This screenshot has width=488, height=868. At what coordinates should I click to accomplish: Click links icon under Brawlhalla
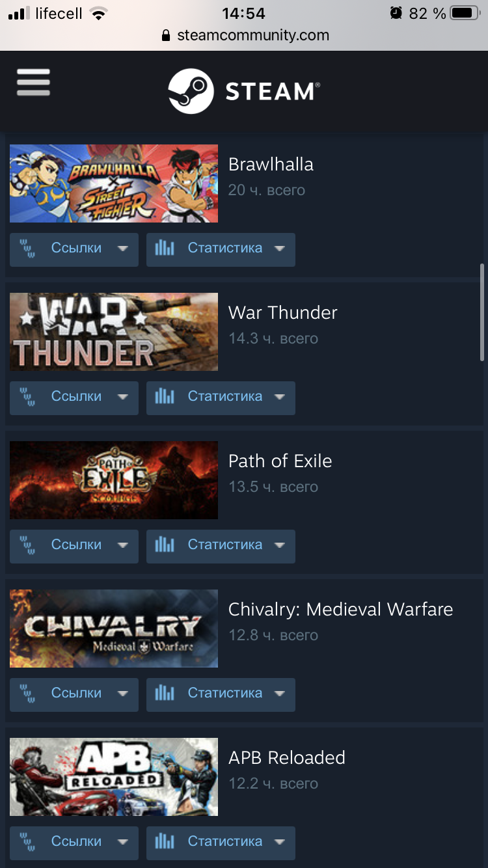[x=27, y=249]
